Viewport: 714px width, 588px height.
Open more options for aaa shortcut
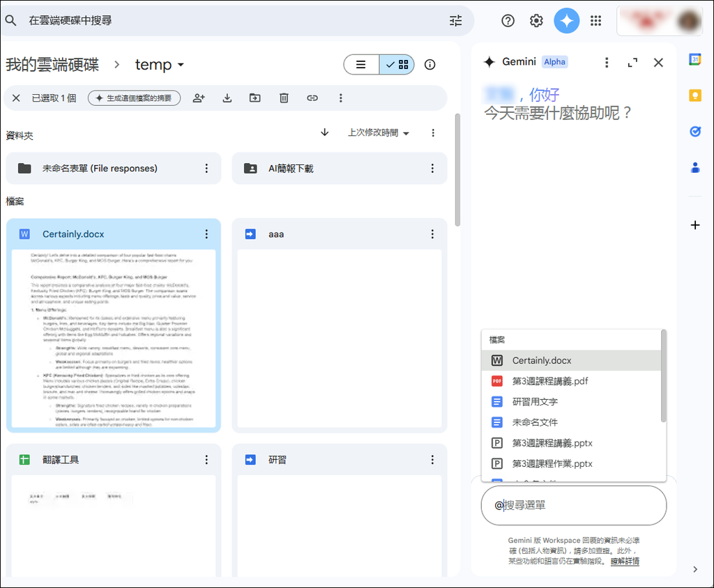(432, 234)
